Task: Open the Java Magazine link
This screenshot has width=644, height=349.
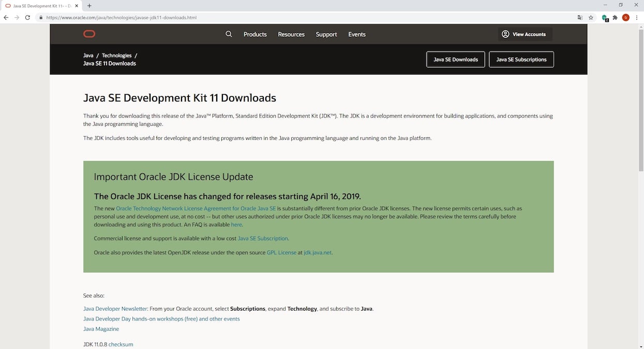Action: pyautogui.click(x=101, y=329)
